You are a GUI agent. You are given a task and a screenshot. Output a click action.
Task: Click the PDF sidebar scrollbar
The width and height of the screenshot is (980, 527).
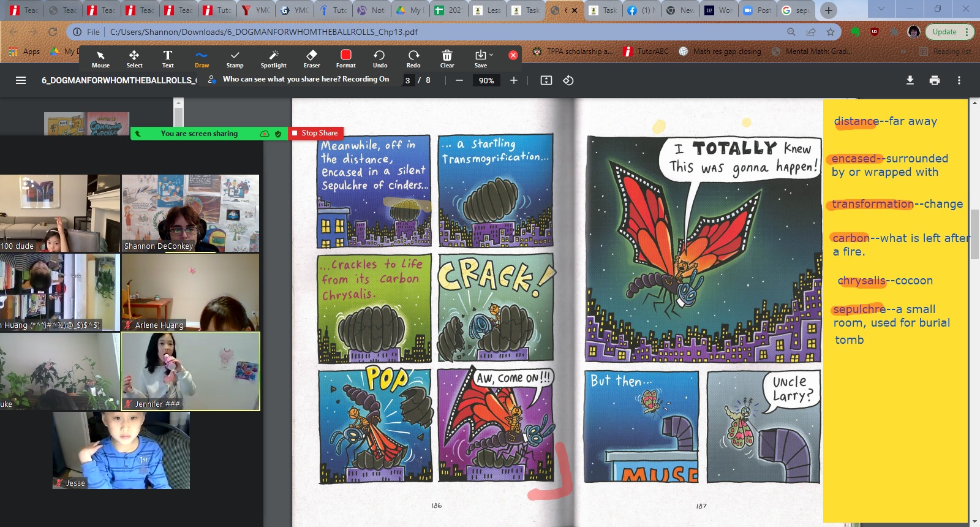click(x=179, y=116)
